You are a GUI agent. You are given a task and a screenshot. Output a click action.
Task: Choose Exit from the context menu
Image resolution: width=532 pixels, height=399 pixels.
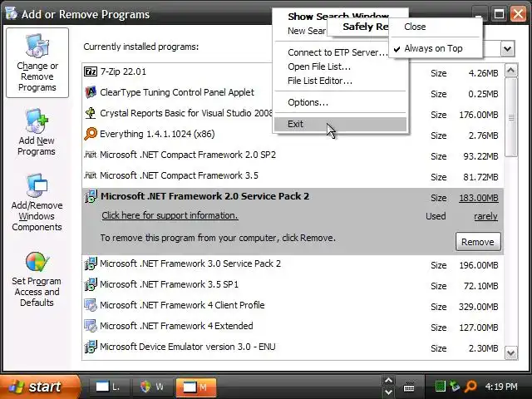coord(296,124)
